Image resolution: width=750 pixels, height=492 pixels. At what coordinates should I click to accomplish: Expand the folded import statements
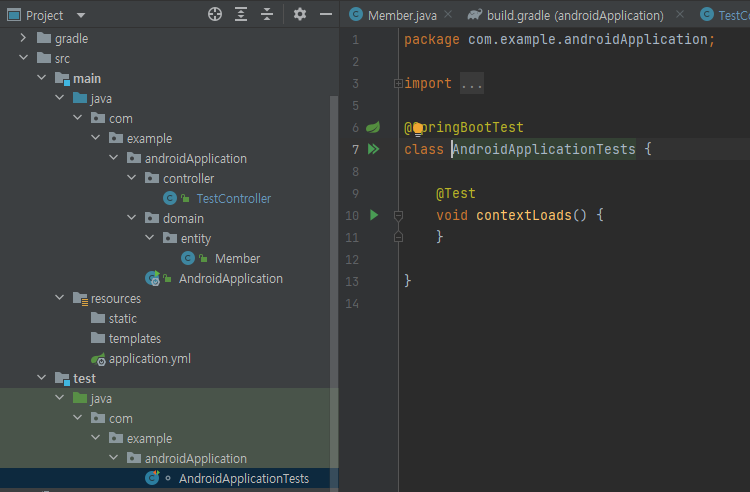(398, 84)
